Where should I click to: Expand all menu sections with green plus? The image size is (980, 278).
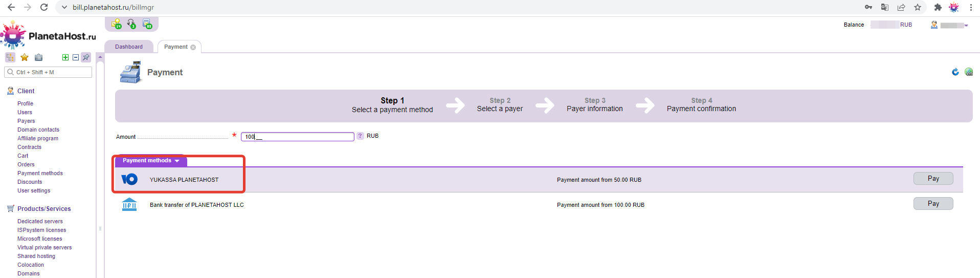[65, 57]
